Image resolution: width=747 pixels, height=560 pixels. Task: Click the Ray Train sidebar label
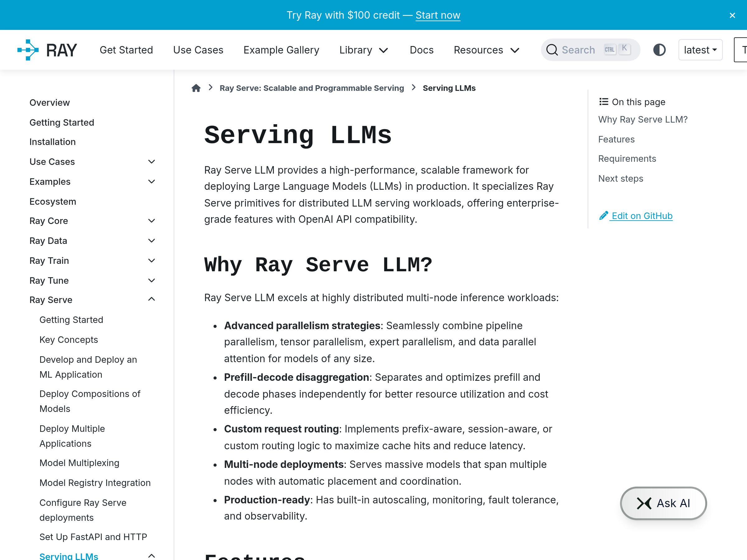(49, 261)
